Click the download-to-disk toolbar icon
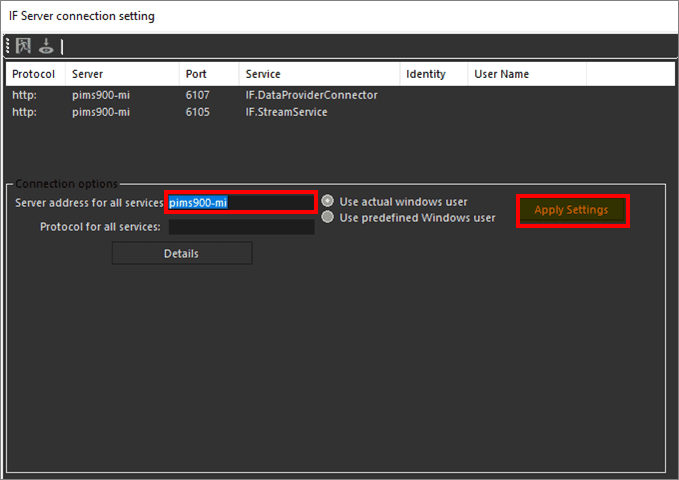Screen dimensions: 679x480 46,46
